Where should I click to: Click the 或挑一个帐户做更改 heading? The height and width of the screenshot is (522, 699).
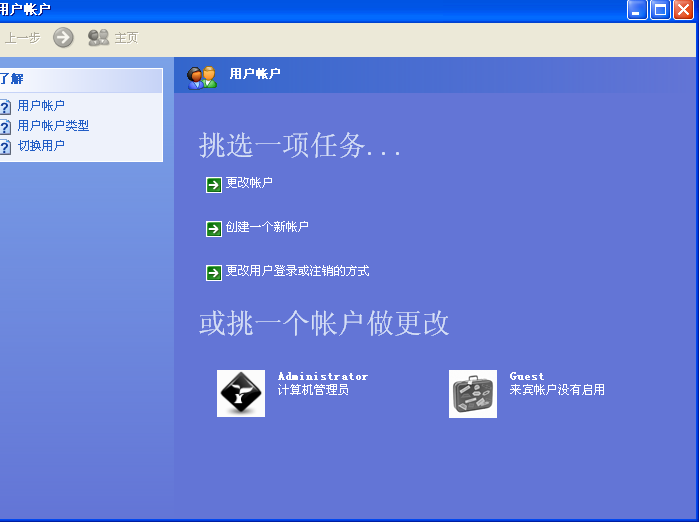pos(324,324)
